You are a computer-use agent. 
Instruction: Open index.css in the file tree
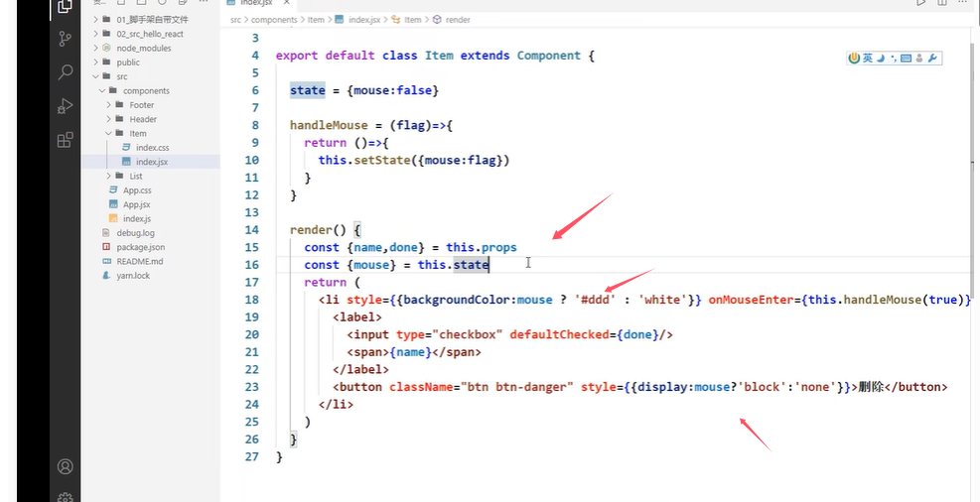(x=151, y=148)
